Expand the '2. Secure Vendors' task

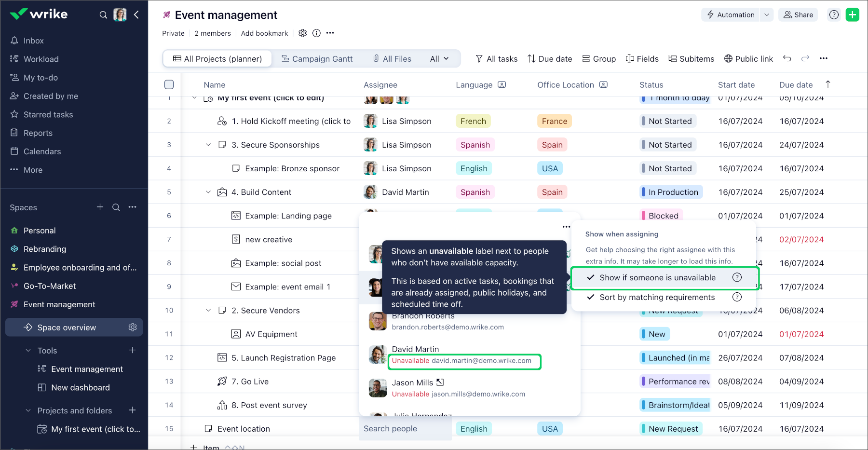[208, 310]
